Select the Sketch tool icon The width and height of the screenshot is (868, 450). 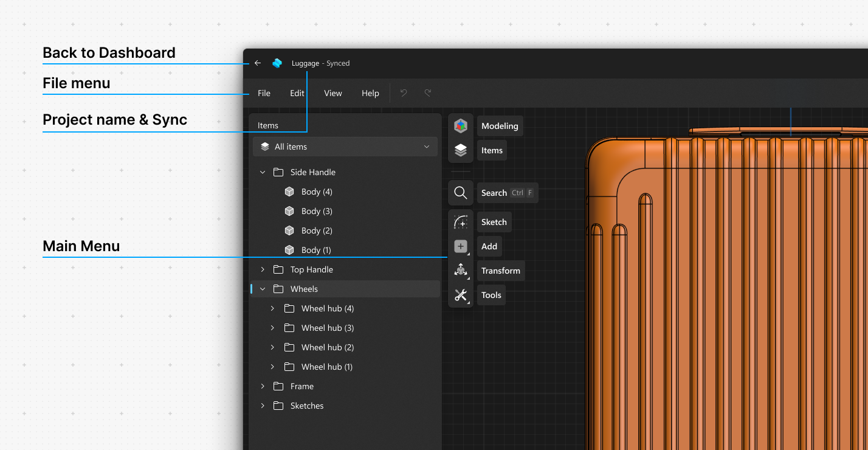tap(461, 221)
